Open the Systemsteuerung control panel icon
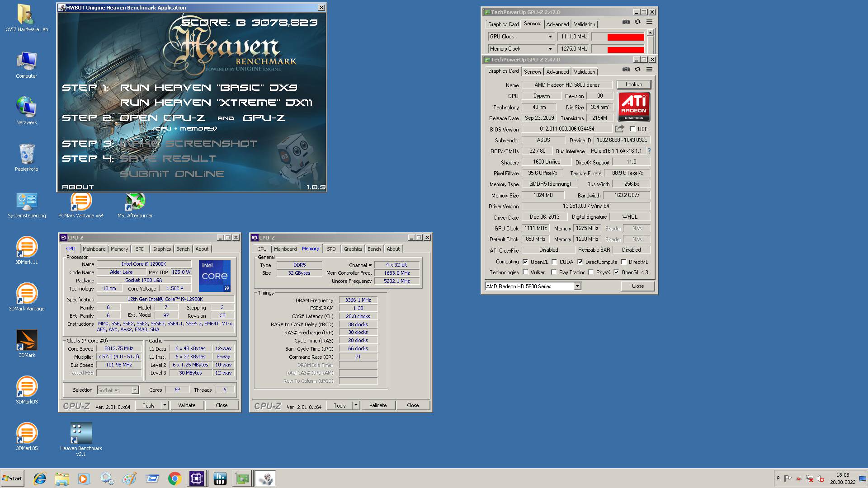Image resolution: width=868 pixels, height=488 pixels. [x=26, y=204]
